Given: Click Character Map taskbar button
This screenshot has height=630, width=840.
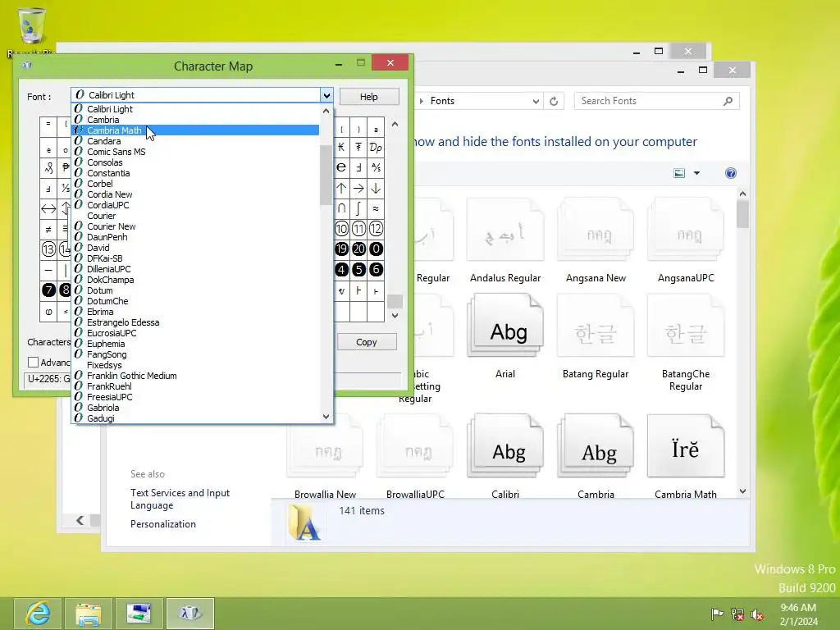Looking at the screenshot, I should point(190,614).
